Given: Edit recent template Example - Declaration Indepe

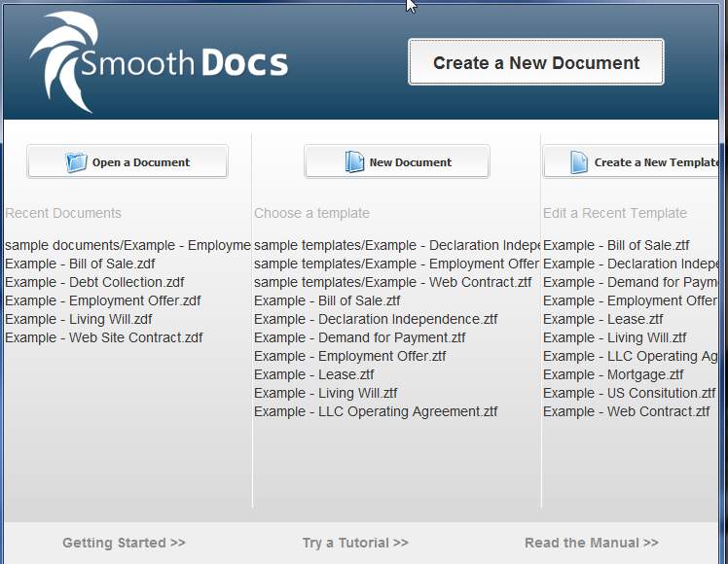Looking at the screenshot, I should coord(631,264).
